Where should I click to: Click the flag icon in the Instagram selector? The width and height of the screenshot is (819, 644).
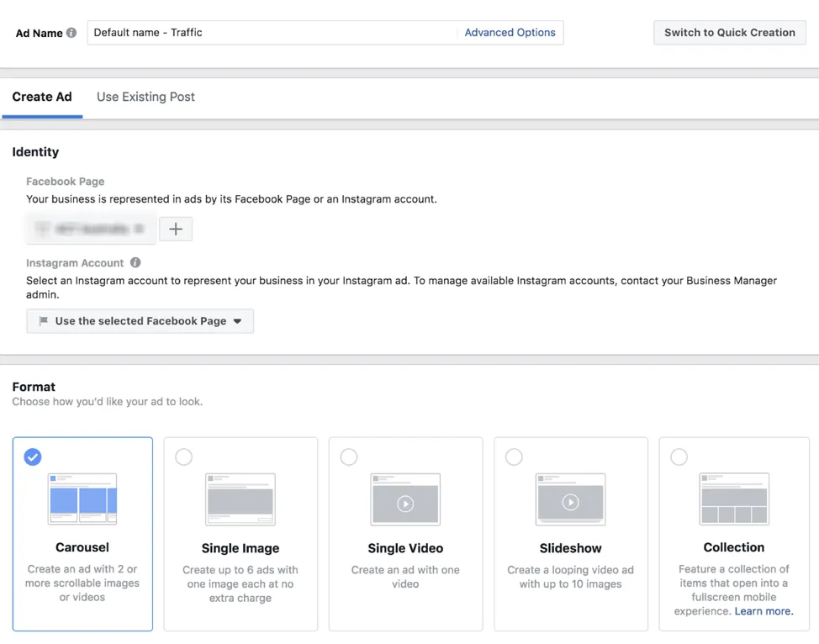(43, 320)
